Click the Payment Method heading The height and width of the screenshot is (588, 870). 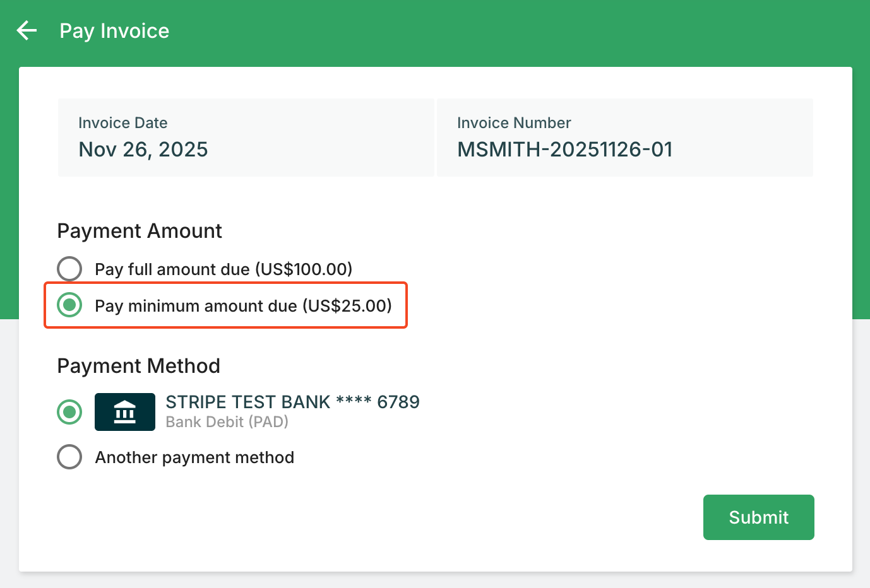click(x=139, y=366)
